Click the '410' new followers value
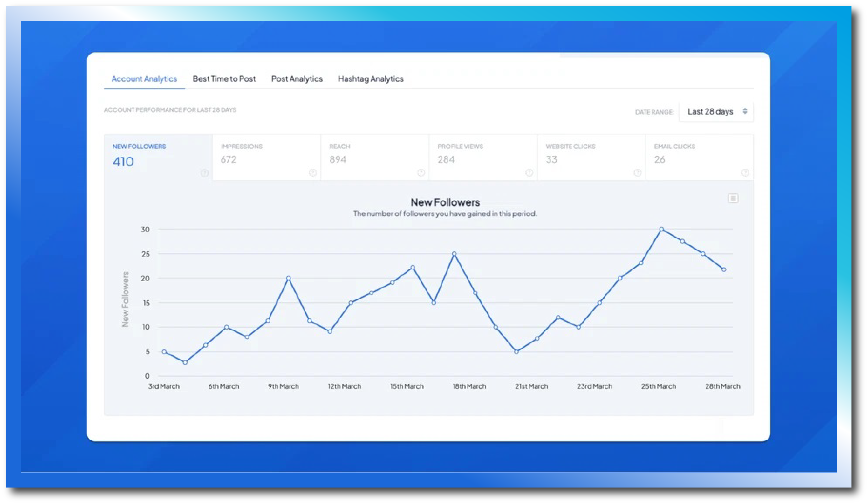The height and width of the screenshot is (504, 868). pos(123,162)
